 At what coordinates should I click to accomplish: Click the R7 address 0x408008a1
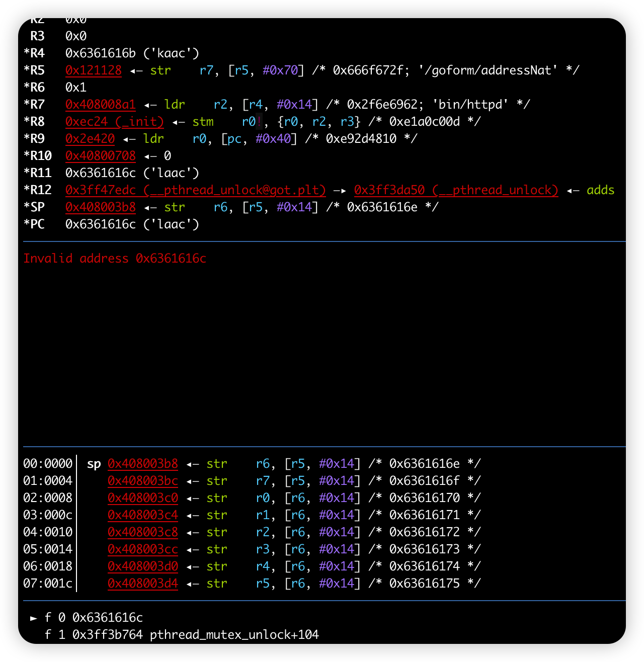tap(101, 105)
